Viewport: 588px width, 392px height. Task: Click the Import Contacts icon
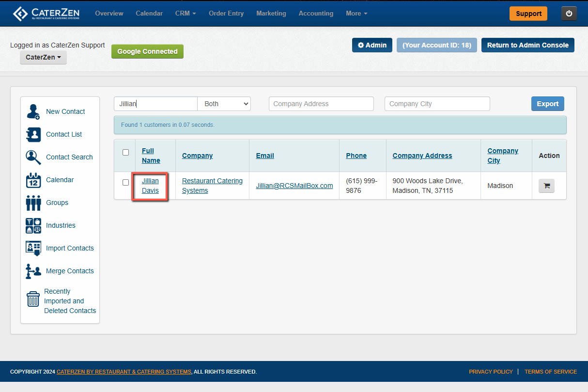pyautogui.click(x=33, y=248)
